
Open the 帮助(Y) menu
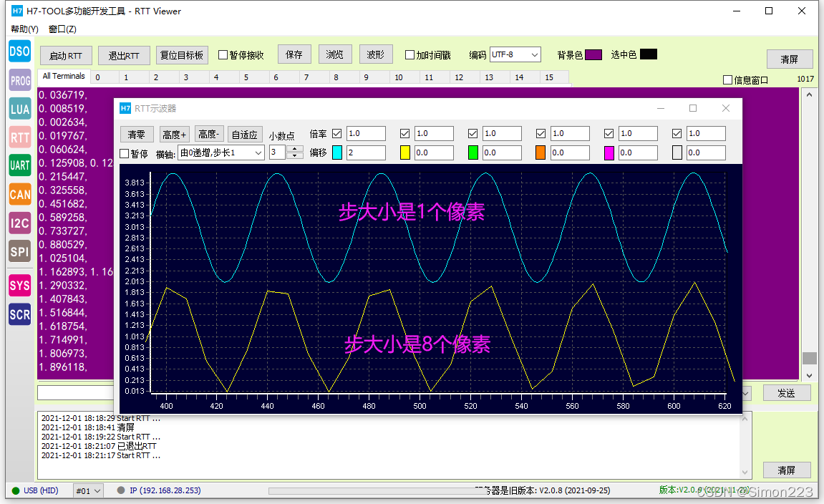coord(25,29)
